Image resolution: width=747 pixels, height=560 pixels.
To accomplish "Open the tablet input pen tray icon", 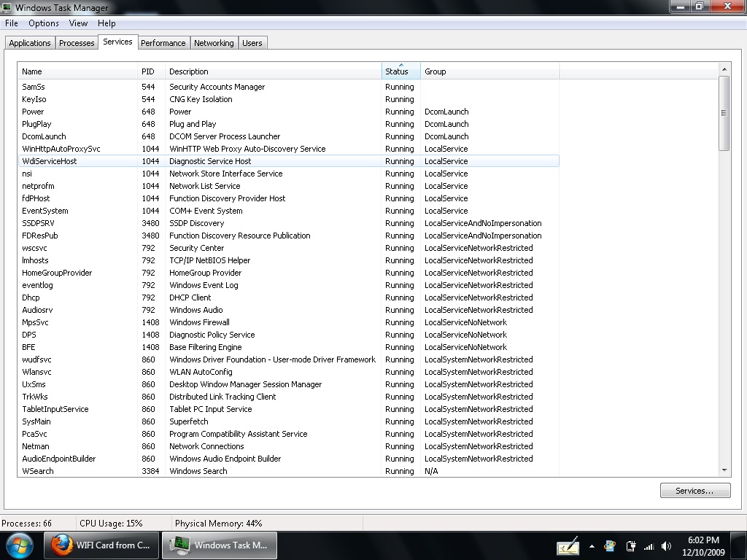I will point(568,545).
